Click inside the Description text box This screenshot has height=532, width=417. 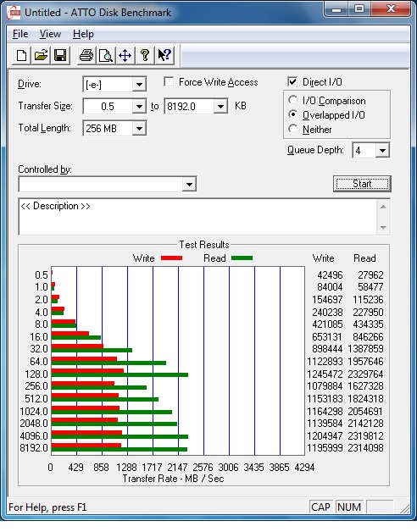(x=197, y=217)
